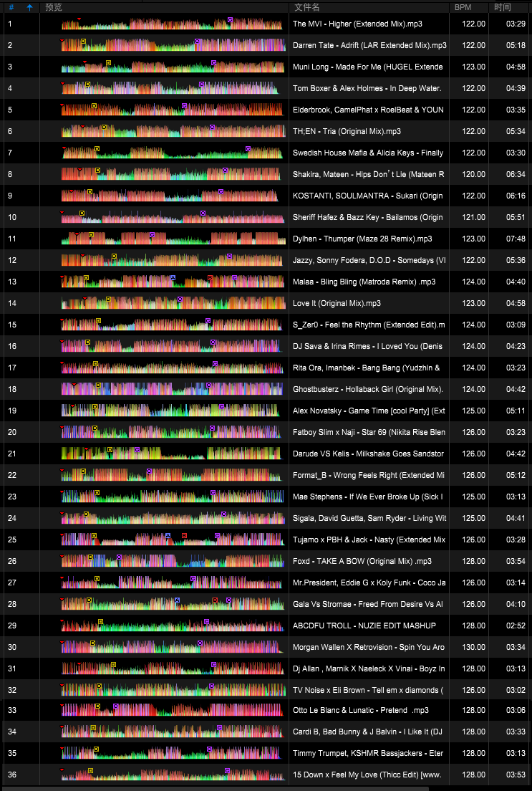Click row number 21 of Darude VS Kelis
The width and height of the screenshot is (532, 791).
[12, 454]
